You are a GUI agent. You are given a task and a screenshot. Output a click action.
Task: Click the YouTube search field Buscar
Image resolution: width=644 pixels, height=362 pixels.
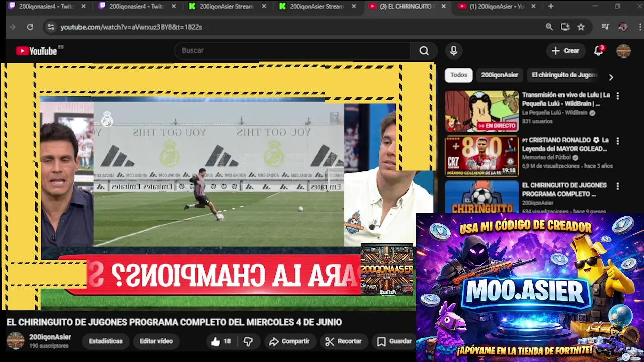(x=293, y=51)
